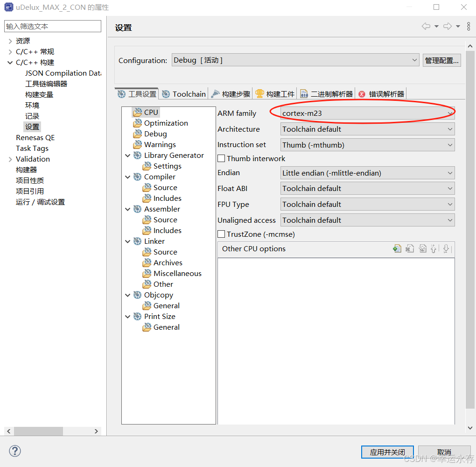Select 工具链编辑器 in the left tree

pyautogui.click(x=46, y=84)
